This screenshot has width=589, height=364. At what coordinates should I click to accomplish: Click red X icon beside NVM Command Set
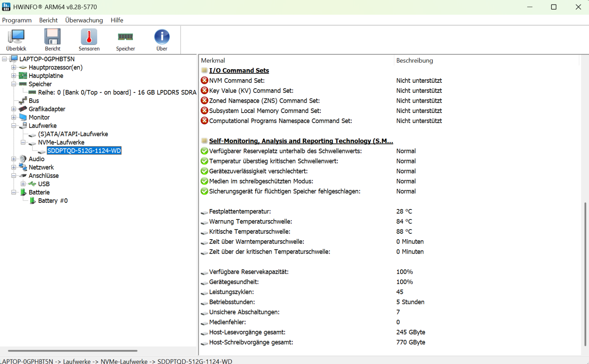pos(205,80)
